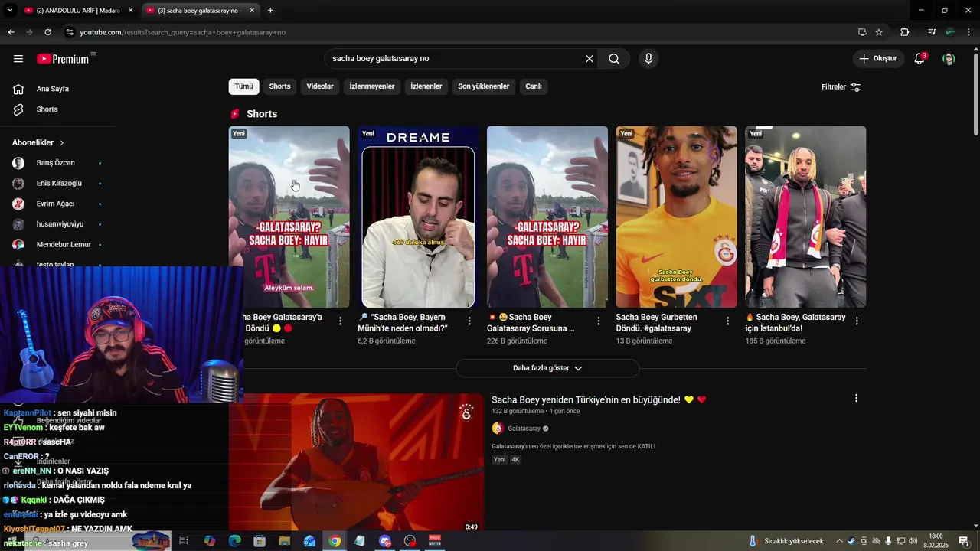The image size is (980, 551).
Task: Open install app icon in address bar
Action: (x=862, y=32)
